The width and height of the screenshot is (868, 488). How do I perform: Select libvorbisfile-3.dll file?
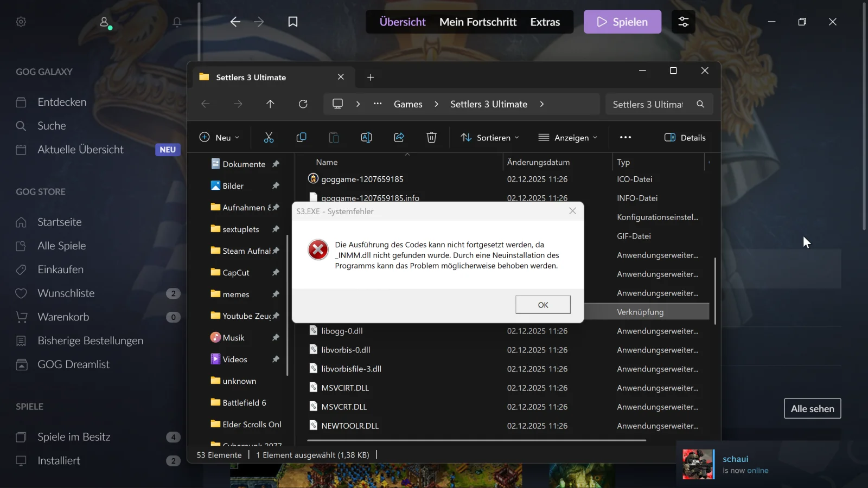click(351, 369)
